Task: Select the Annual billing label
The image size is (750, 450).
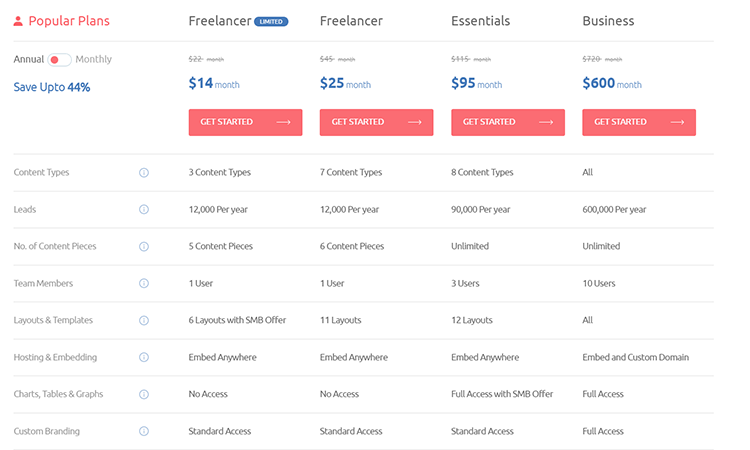Action: coord(29,59)
